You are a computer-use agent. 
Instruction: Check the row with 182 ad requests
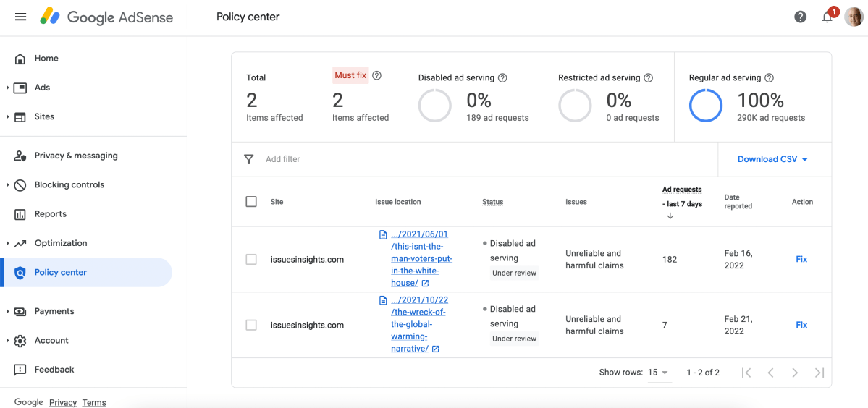(251, 259)
